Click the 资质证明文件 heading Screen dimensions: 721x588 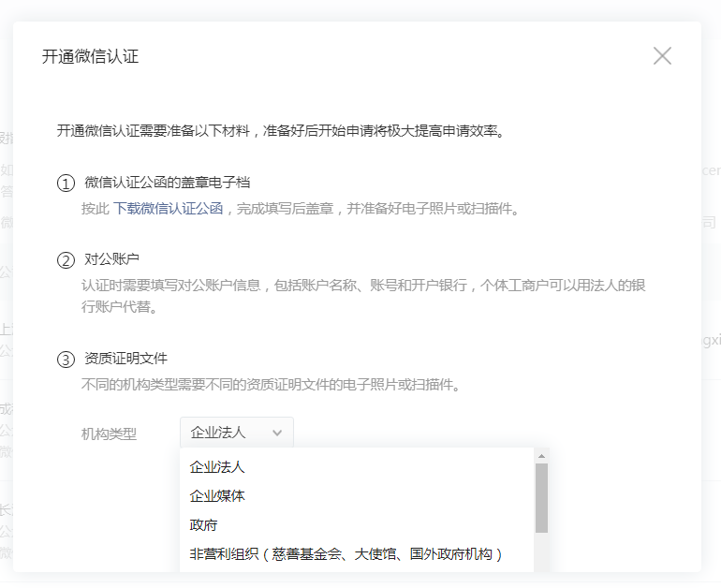pyautogui.click(x=126, y=359)
